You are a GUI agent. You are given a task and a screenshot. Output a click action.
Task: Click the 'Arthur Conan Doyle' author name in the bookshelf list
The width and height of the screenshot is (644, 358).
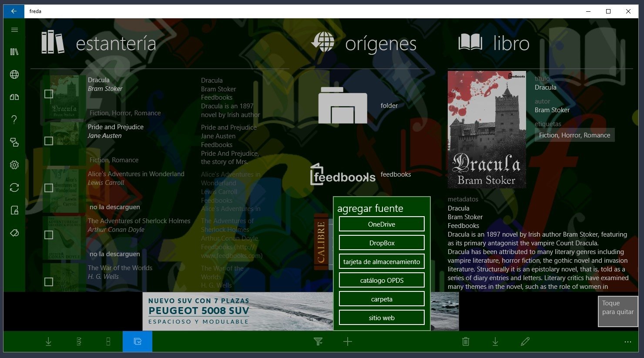[x=116, y=230]
